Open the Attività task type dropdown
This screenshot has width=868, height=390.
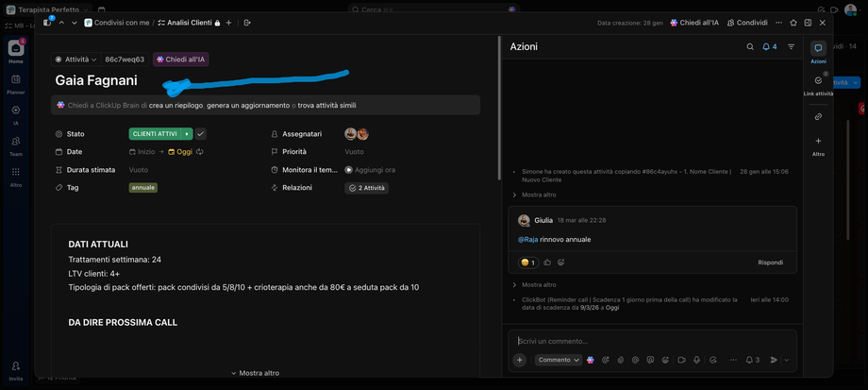76,59
